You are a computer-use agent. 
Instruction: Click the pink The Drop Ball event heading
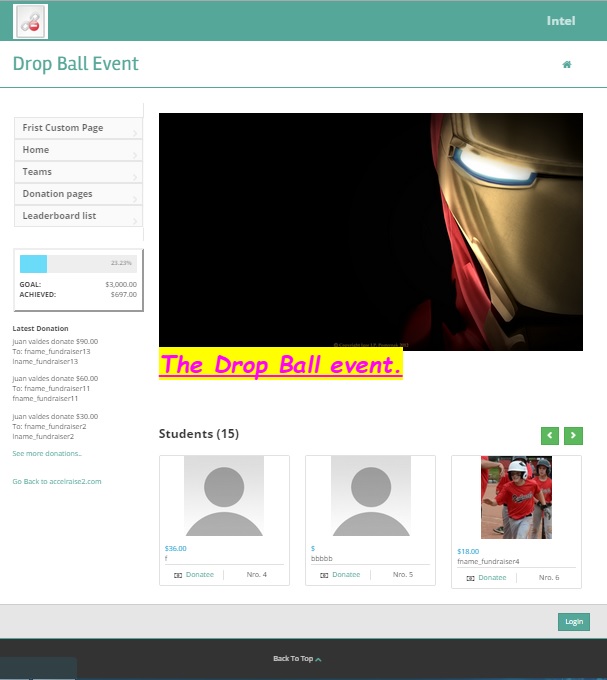tap(281, 364)
